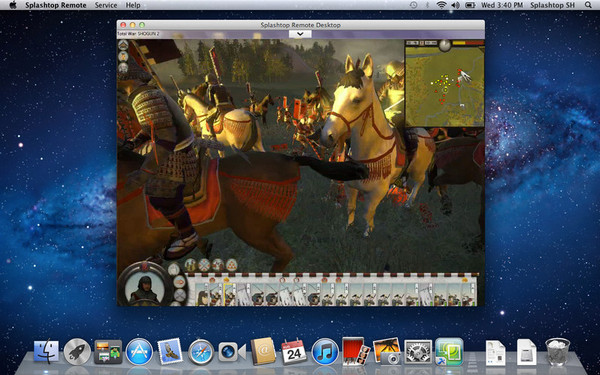Open iPhoto in the dock

click(386, 351)
